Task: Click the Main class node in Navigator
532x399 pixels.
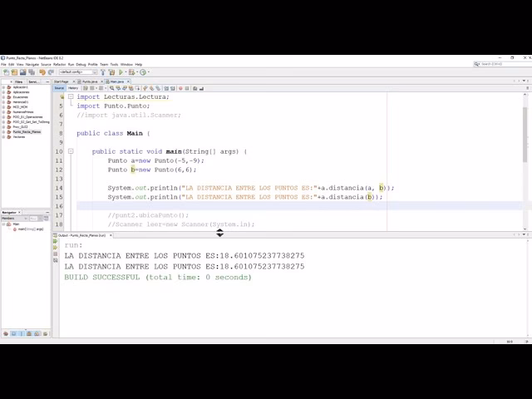Action: pos(16,224)
